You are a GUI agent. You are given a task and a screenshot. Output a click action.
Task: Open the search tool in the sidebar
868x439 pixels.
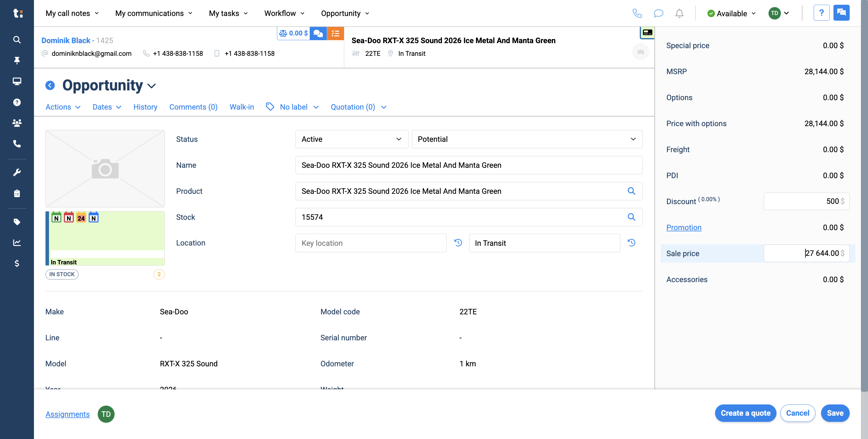coord(17,40)
